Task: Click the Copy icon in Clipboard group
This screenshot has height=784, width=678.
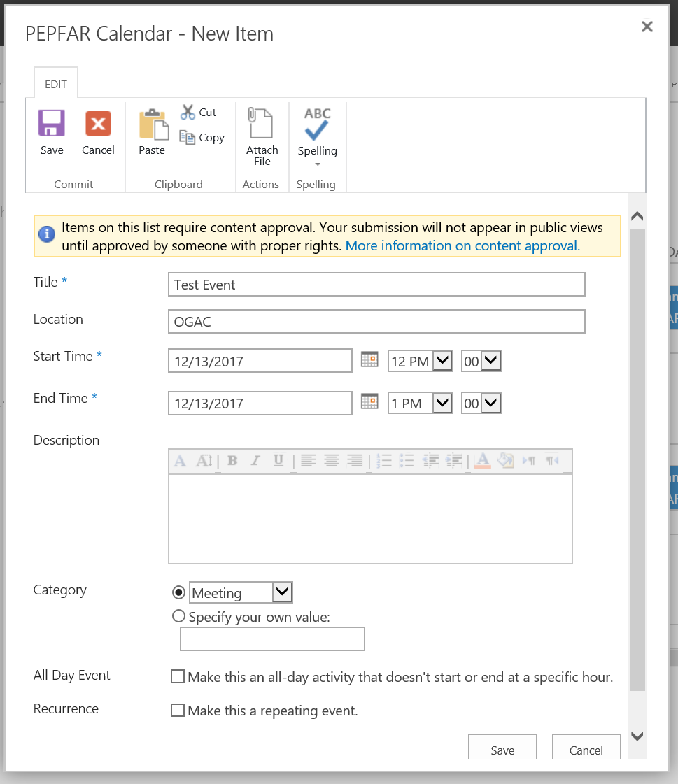Action: (187, 137)
